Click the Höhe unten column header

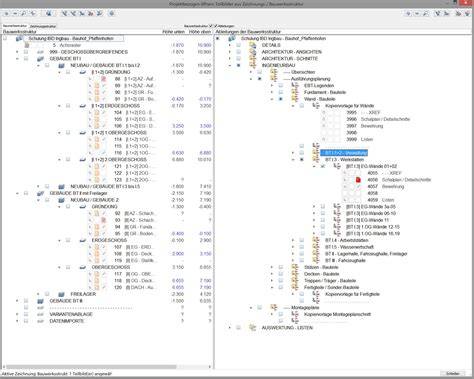coord(173,32)
